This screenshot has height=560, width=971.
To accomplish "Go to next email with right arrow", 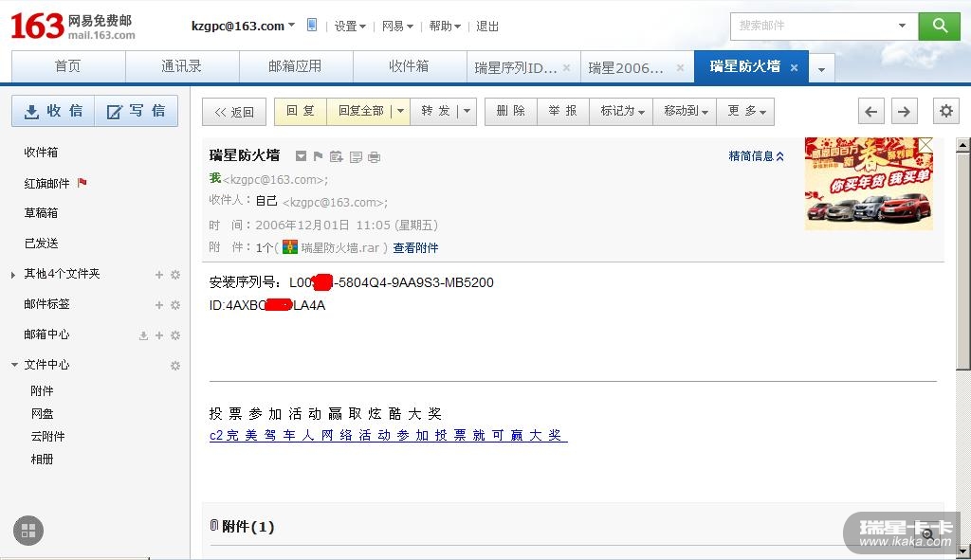I will [904, 112].
